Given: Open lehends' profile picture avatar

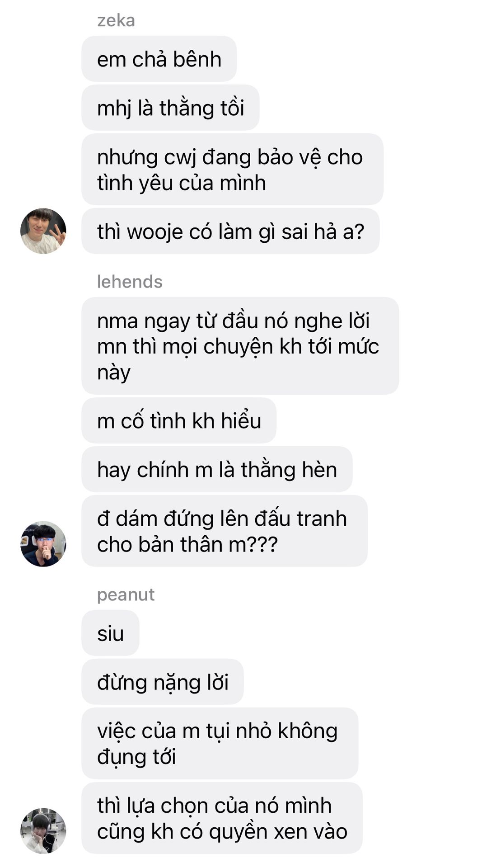Looking at the screenshot, I should [43, 544].
